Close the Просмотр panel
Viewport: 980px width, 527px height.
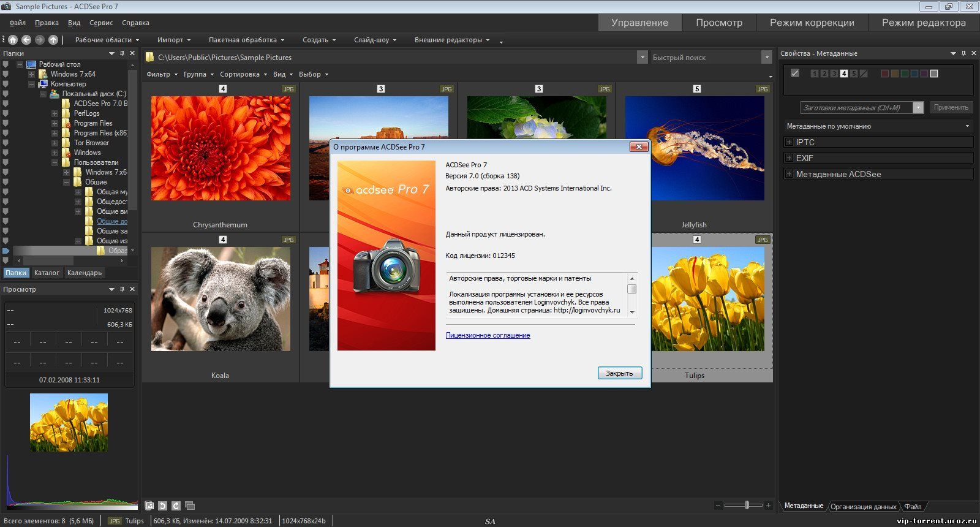click(132, 289)
